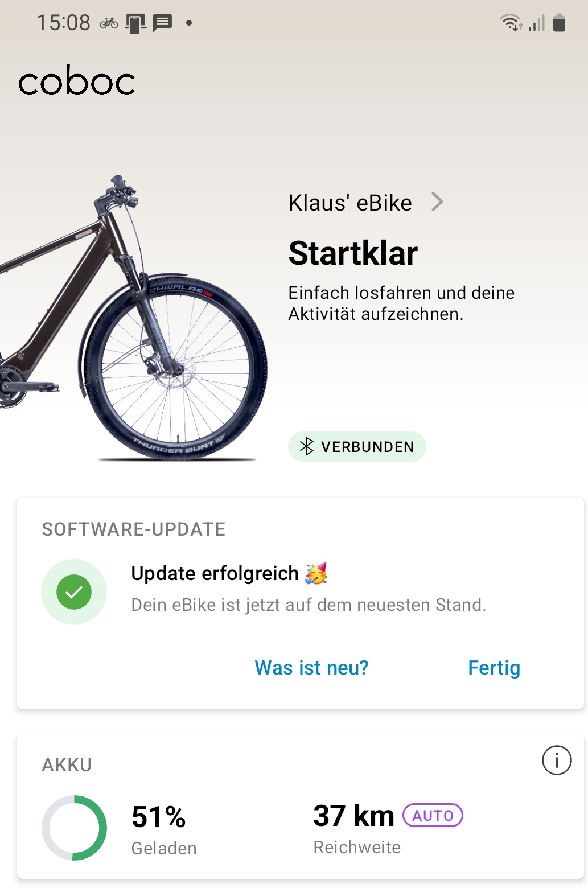Tap the Bluetooth icon in Verbunden badge
The height and width of the screenshot is (892, 588).
click(307, 446)
